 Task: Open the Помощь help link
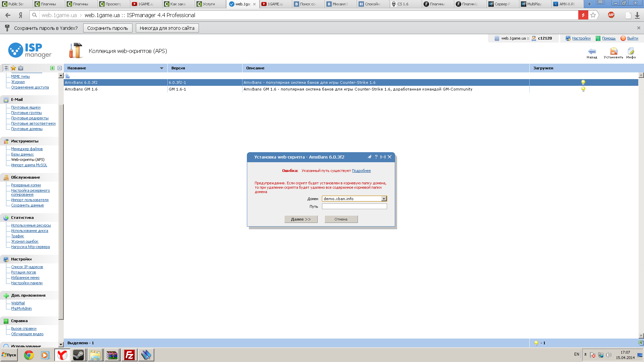click(608, 38)
